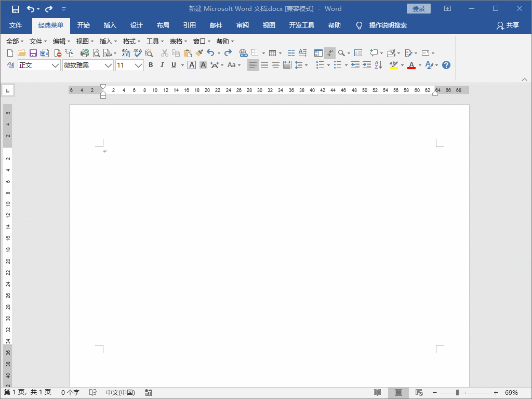Switch to the 开始 tab
This screenshot has height=399, width=532.
pyautogui.click(x=84, y=25)
